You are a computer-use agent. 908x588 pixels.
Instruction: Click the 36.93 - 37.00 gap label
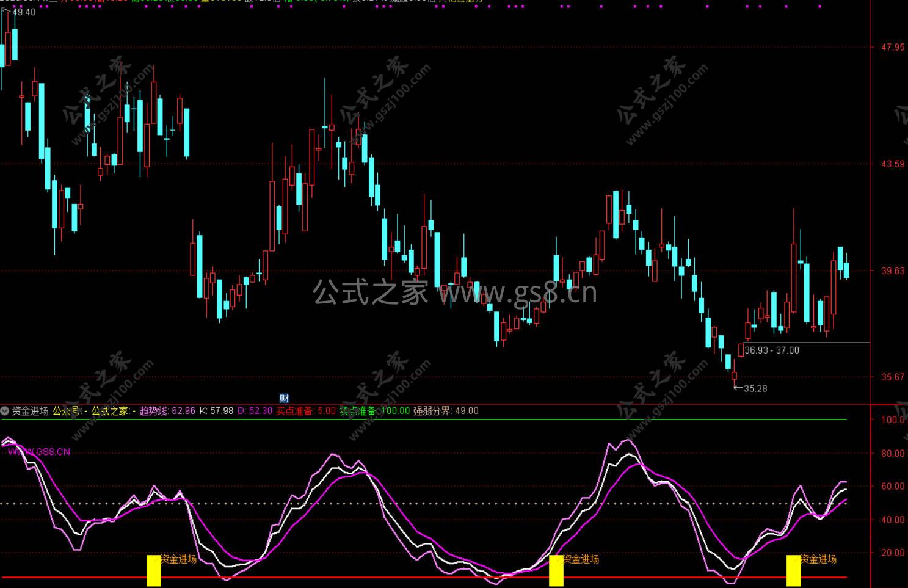point(772,350)
